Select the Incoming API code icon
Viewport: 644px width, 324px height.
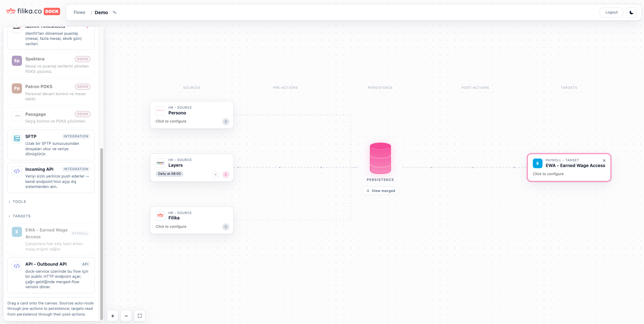[x=17, y=171]
